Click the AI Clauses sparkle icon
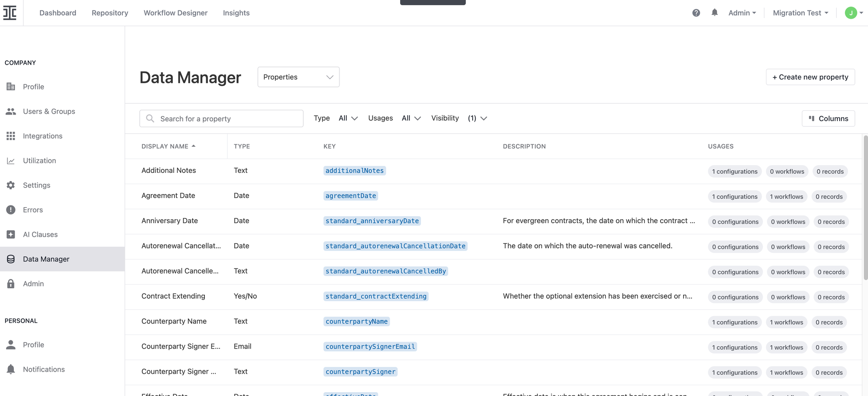 tap(11, 234)
